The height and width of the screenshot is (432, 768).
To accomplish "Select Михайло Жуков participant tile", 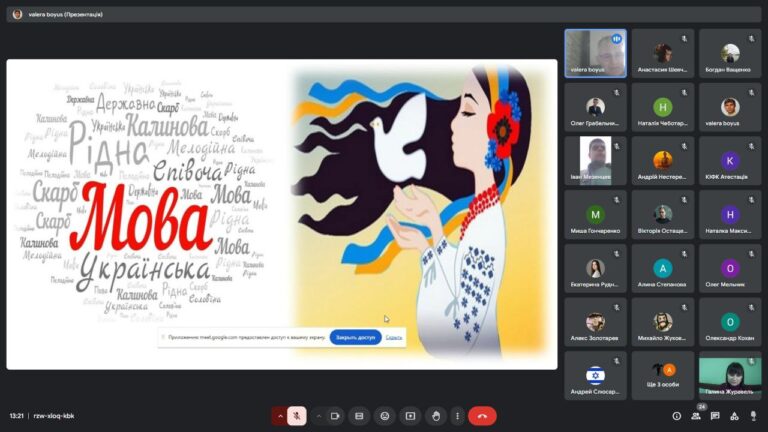I will point(662,322).
